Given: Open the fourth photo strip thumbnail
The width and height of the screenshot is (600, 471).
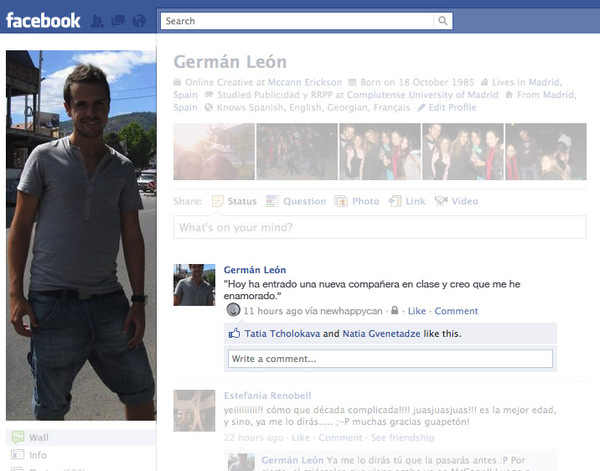Looking at the screenshot, I should pyautogui.click(x=463, y=152).
